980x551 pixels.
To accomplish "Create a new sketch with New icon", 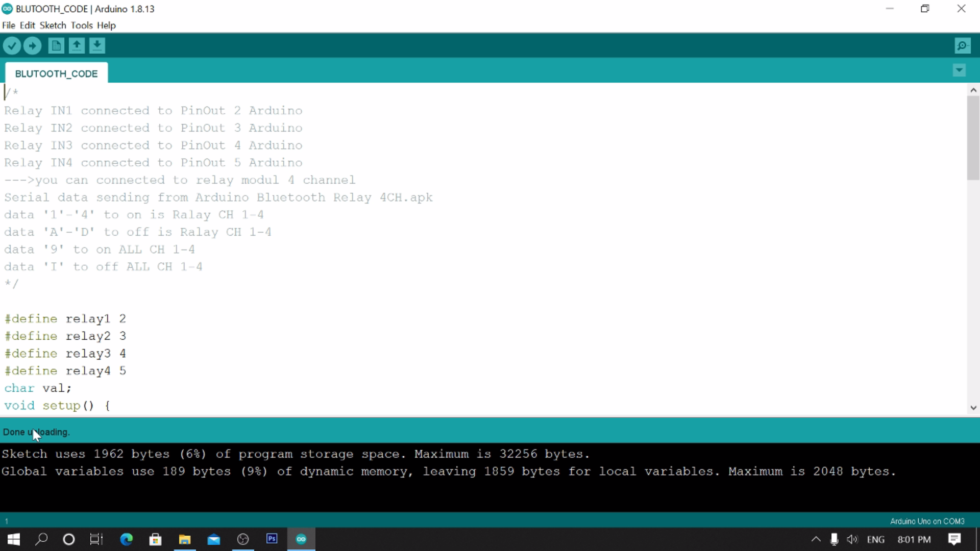I will (x=56, y=46).
